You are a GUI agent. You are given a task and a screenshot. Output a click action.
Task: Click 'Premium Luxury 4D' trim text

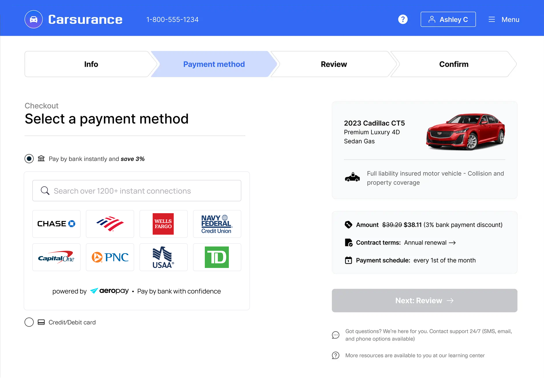pos(372,132)
